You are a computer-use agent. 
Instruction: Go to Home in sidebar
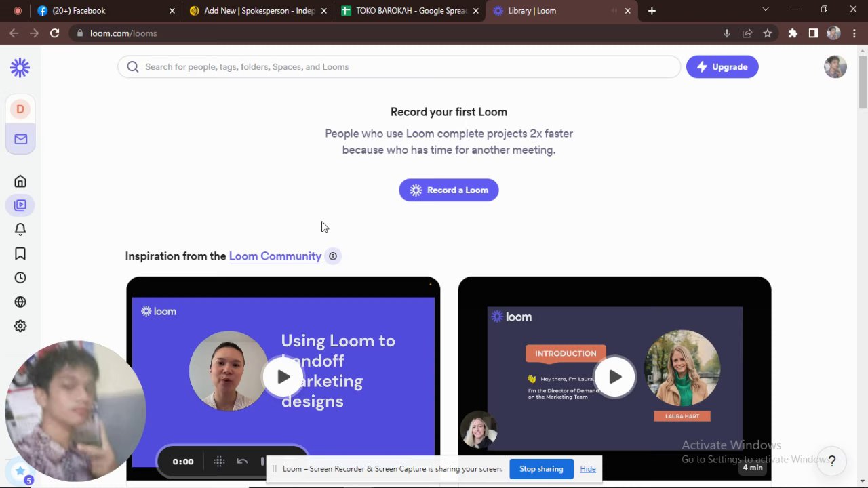pos(20,181)
